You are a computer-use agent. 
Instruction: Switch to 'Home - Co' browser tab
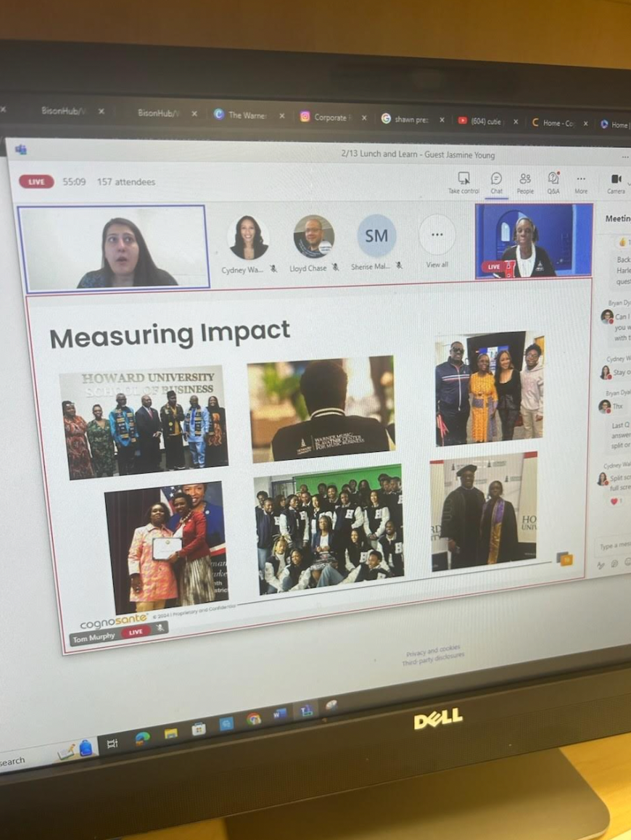pyautogui.click(x=556, y=123)
